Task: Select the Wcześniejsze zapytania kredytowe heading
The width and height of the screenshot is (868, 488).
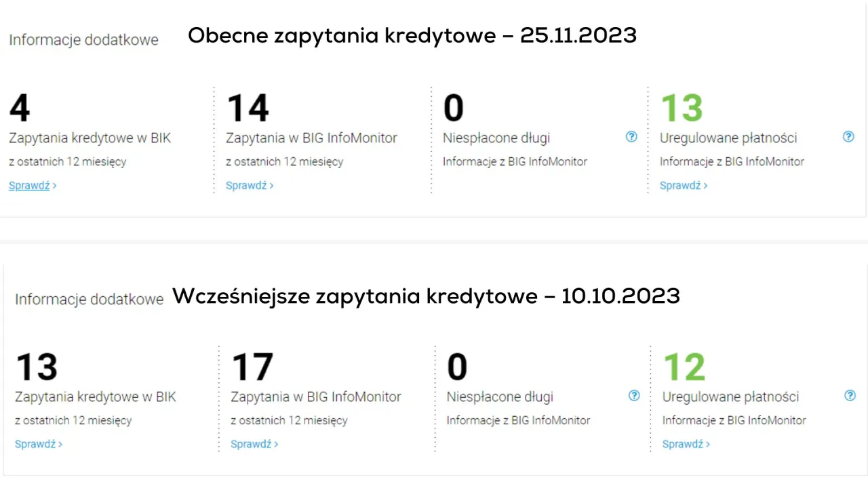Action: click(426, 296)
